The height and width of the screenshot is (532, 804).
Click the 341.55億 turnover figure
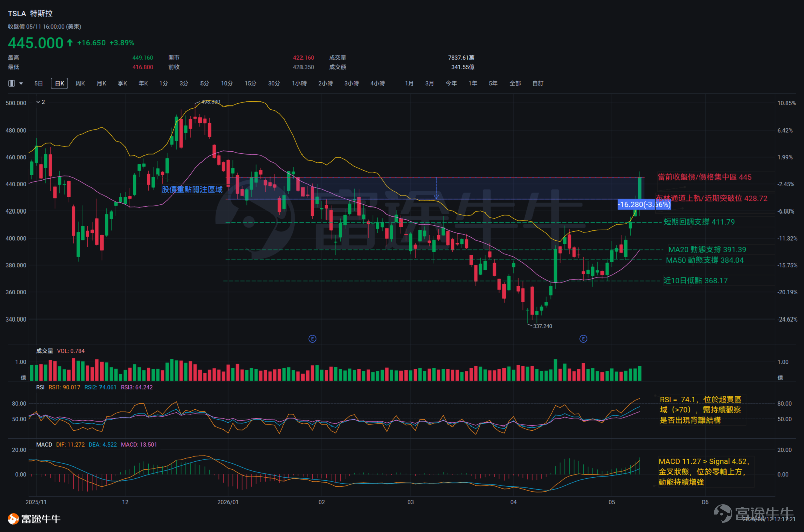[463, 67]
